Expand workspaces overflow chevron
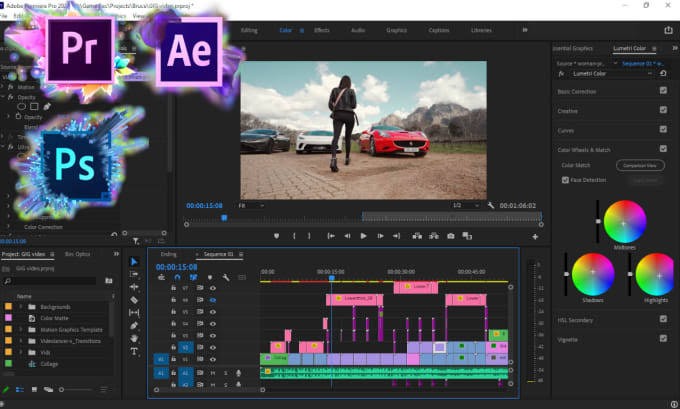The image size is (680, 409). pos(525,30)
